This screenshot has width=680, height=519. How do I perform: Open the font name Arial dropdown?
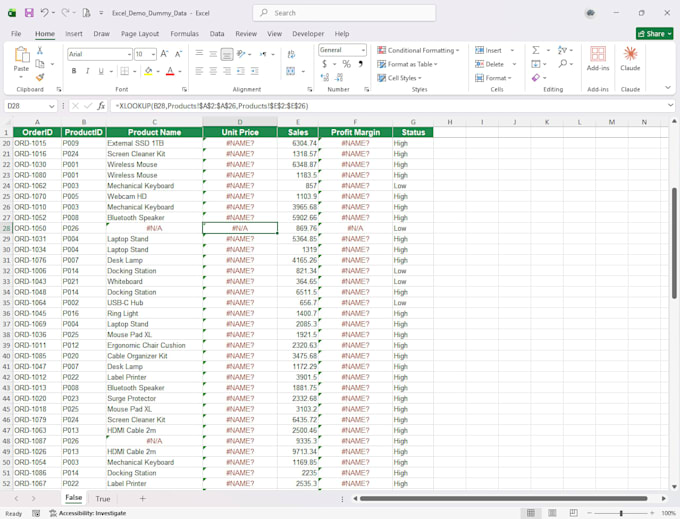(x=129, y=54)
